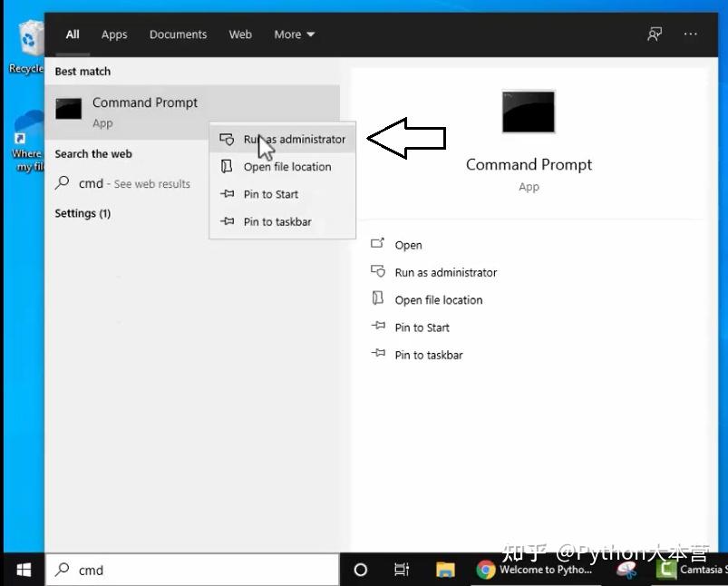Viewport: 728px width, 586px height.
Task: Expand the More search filter dropdown
Action: coord(293,34)
